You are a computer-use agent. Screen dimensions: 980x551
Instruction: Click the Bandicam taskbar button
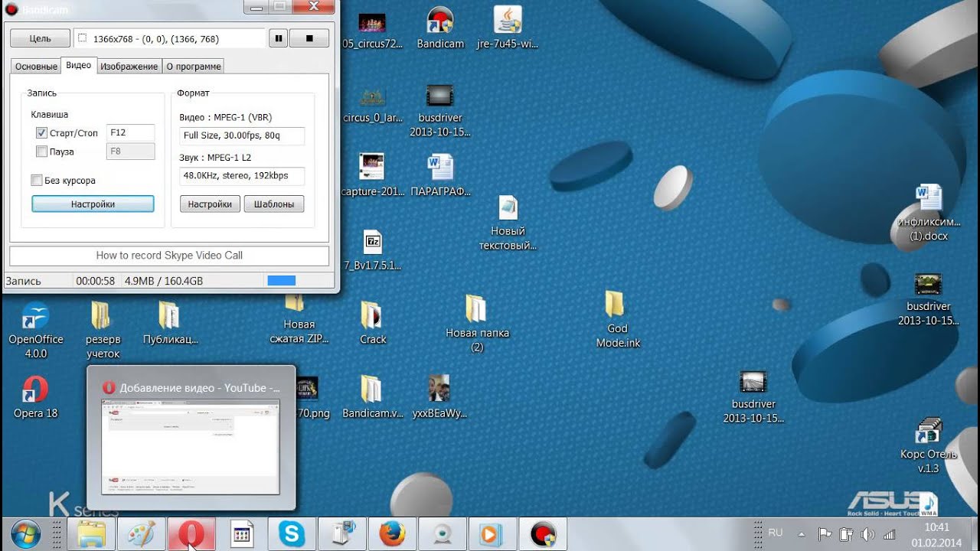pos(542,534)
